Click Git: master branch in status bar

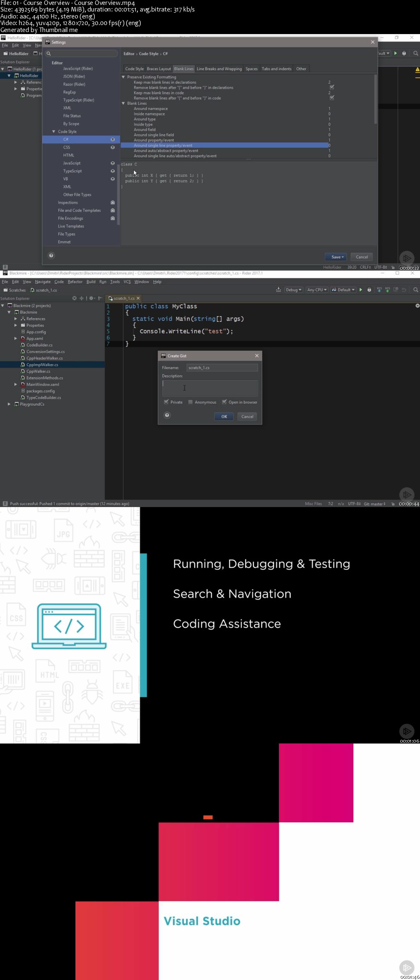click(374, 504)
